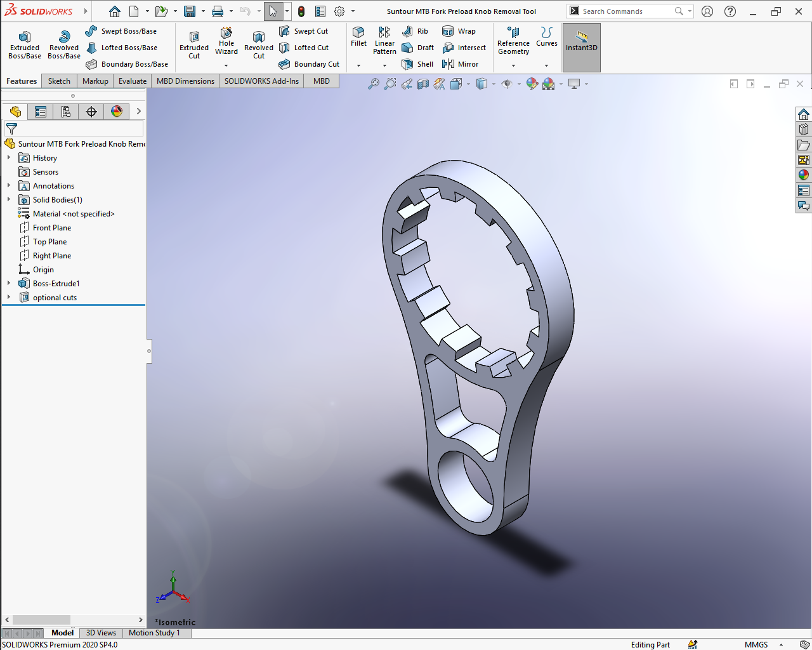Select the Shell tool
The height and width of the screenshot is (650, 812).
[417, 64]
